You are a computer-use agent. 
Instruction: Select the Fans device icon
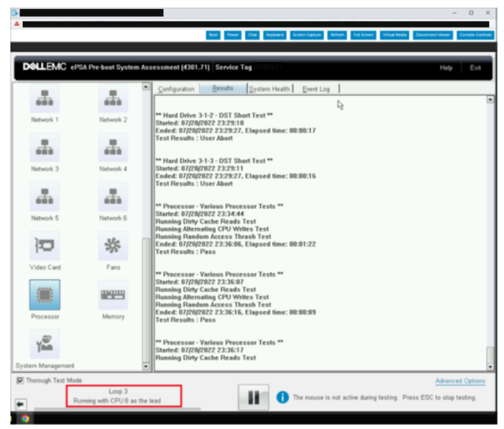[113, 246]
